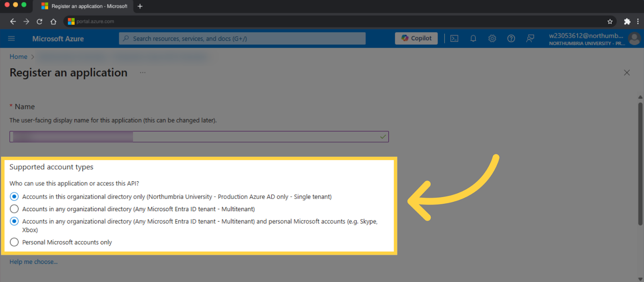Click the Register an application page title
644x282 pixels.
pyautogui.click(x=68, y=73)
